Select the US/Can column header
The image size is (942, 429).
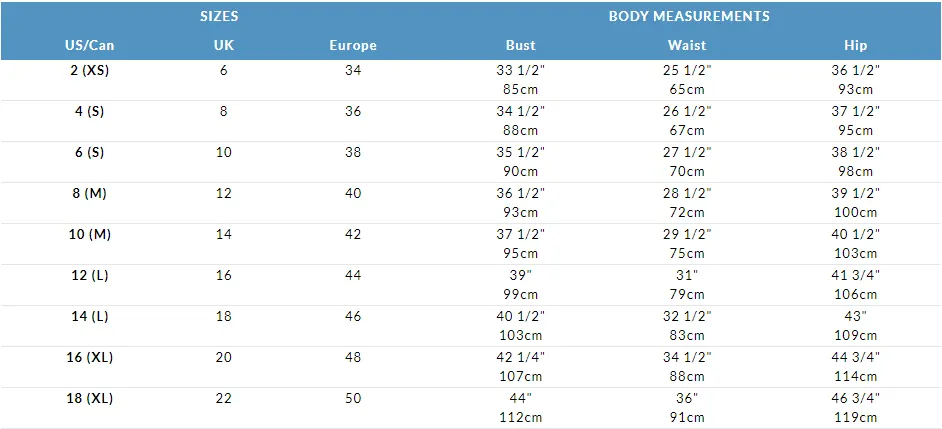90,45
